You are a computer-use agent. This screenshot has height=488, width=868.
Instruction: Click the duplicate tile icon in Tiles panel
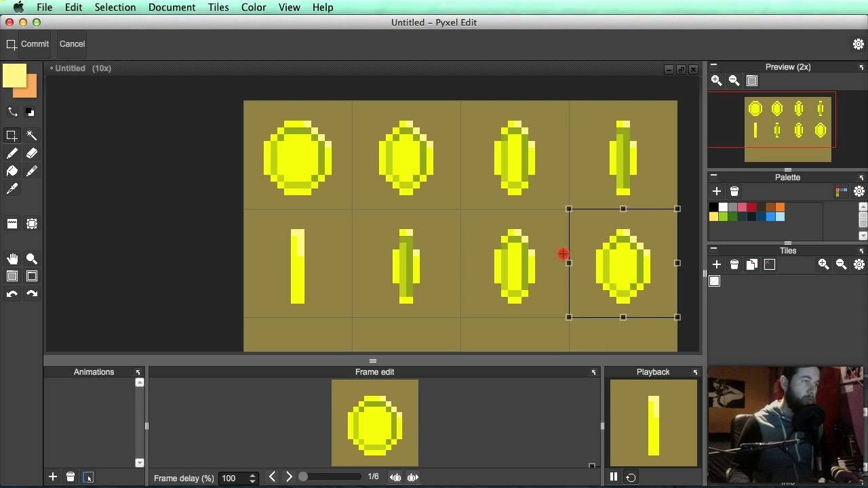tap(752, 264)
